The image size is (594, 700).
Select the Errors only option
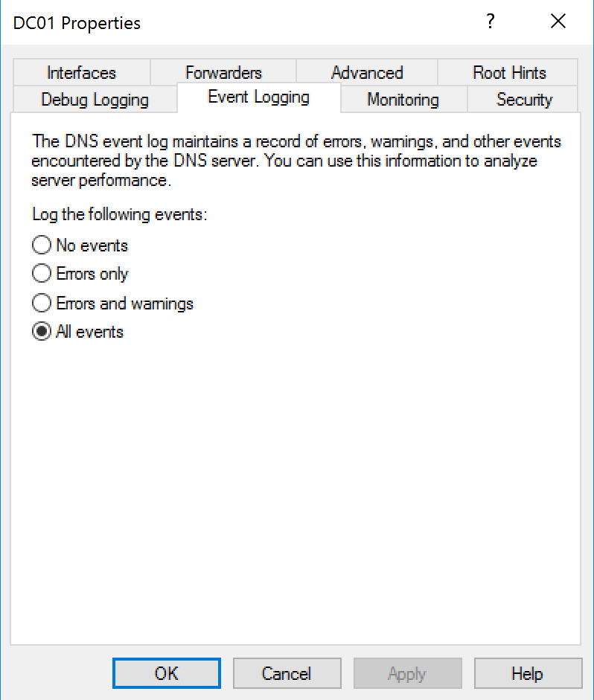pos(42,274)
